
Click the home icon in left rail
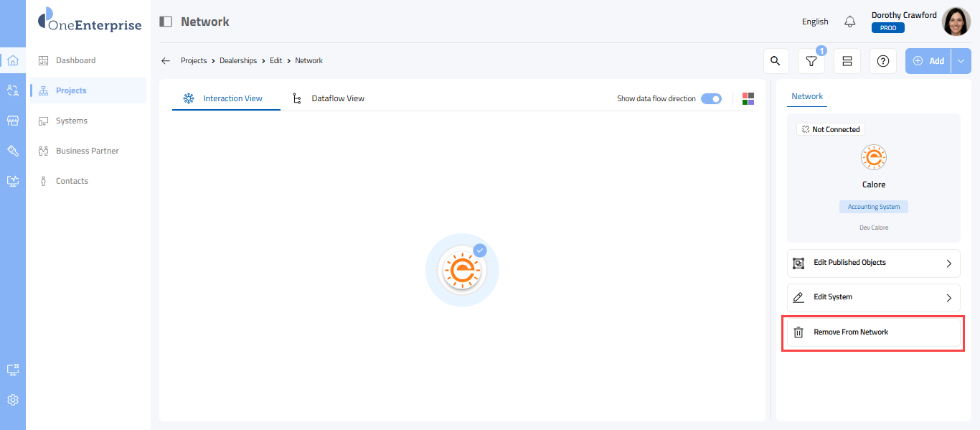coord(13,60)
